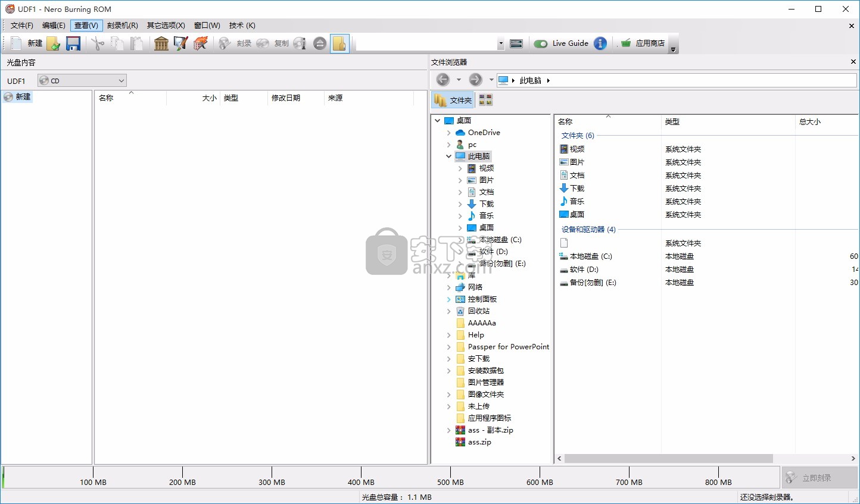Open the 文件(F) menu

coord(22,26)
